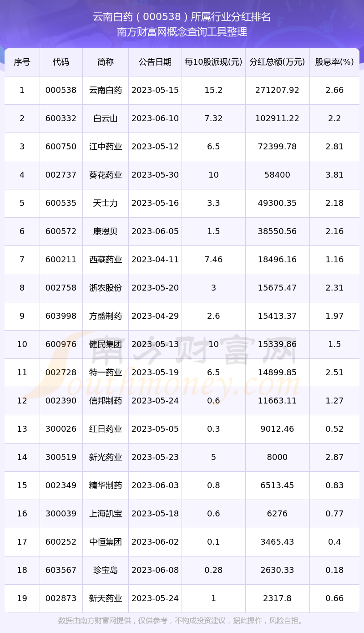Screen dimensions: 364x633
Task: Click the 每10股派现(元) header
Action: point(213,62)
